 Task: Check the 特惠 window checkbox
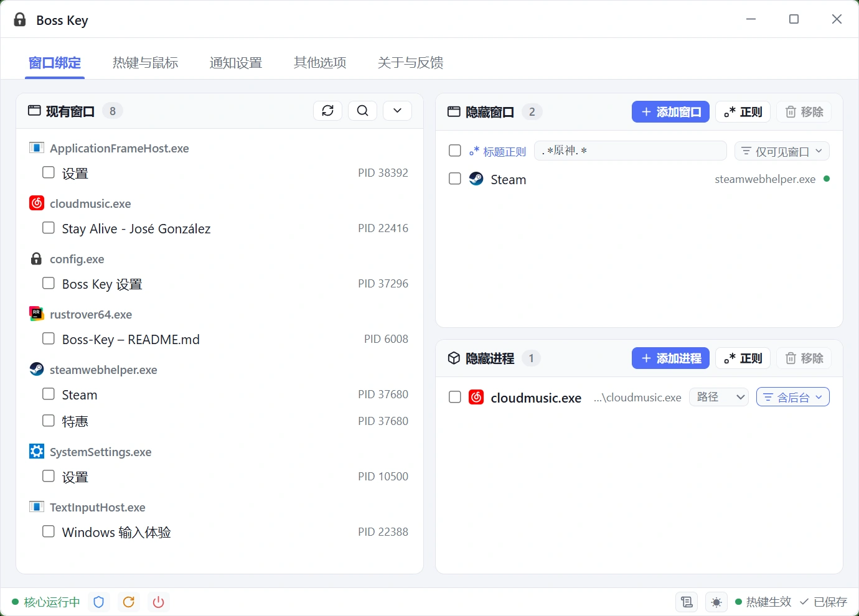pyautogui.click(x=49, y=421)
